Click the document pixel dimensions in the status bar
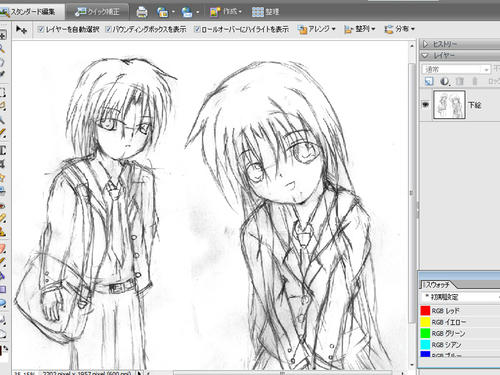 click(87, 373)
